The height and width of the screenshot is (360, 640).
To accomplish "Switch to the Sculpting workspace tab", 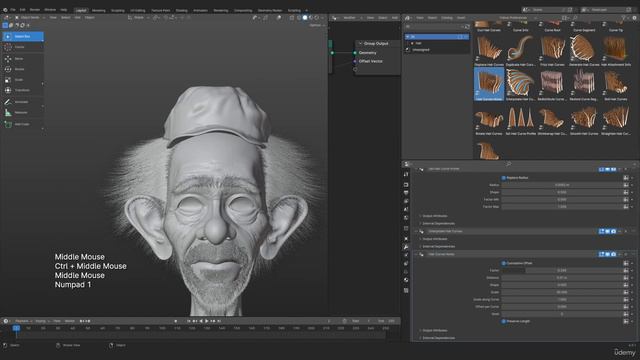I will point(118,10).
